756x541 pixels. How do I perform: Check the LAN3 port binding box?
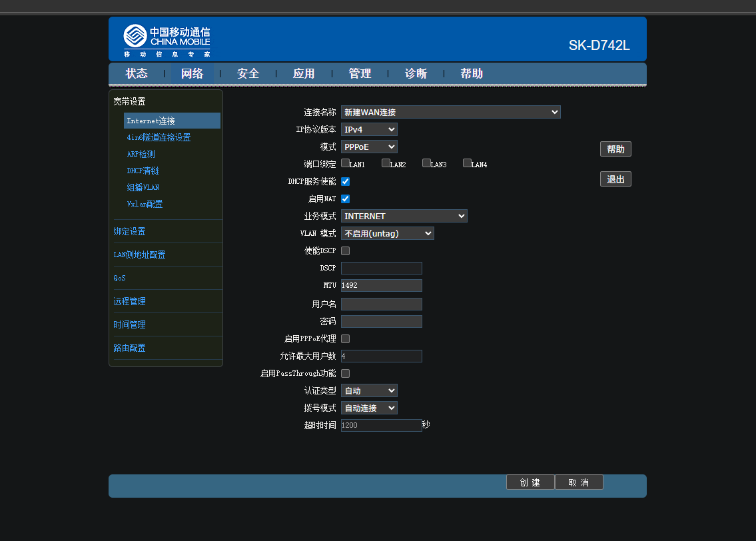pos(426,163)
